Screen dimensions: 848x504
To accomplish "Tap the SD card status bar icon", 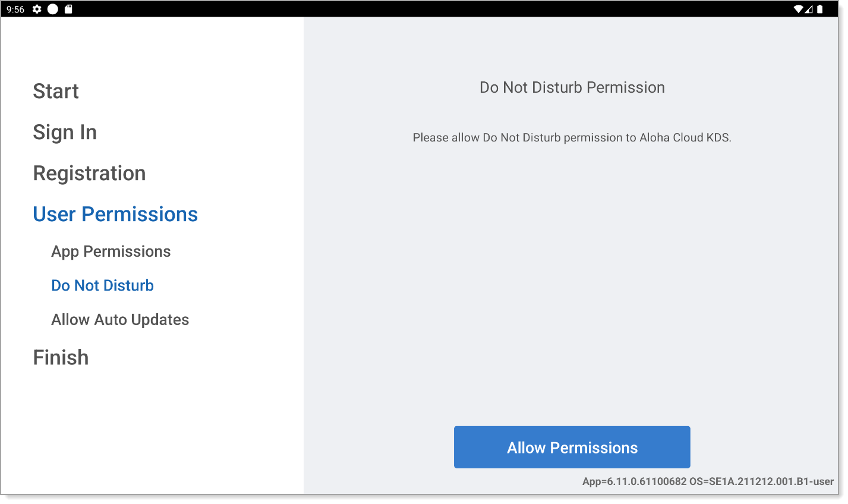I will click(68, 9).
